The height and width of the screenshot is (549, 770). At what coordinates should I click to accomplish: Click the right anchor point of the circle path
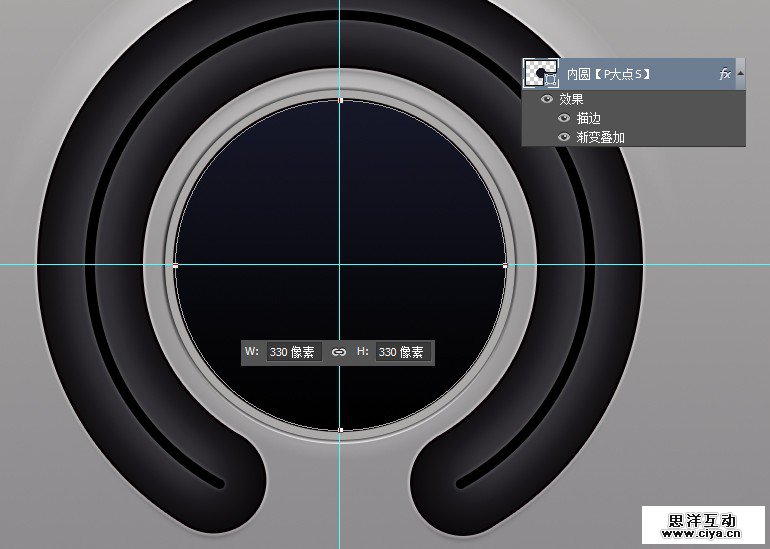coord(506,265)
